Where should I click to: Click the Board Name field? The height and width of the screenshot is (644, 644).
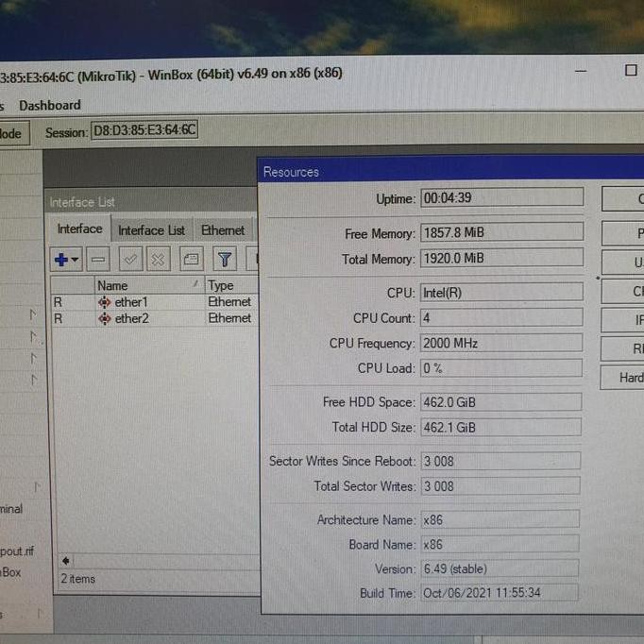pos(500,544)
